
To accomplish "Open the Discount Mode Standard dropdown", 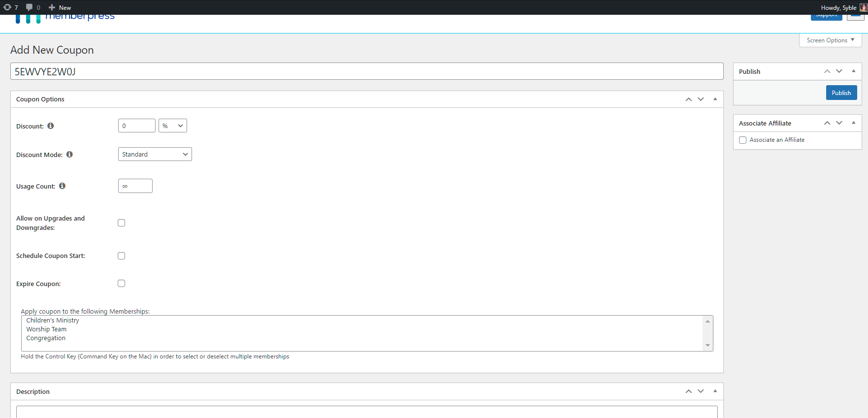I will 155,155.
